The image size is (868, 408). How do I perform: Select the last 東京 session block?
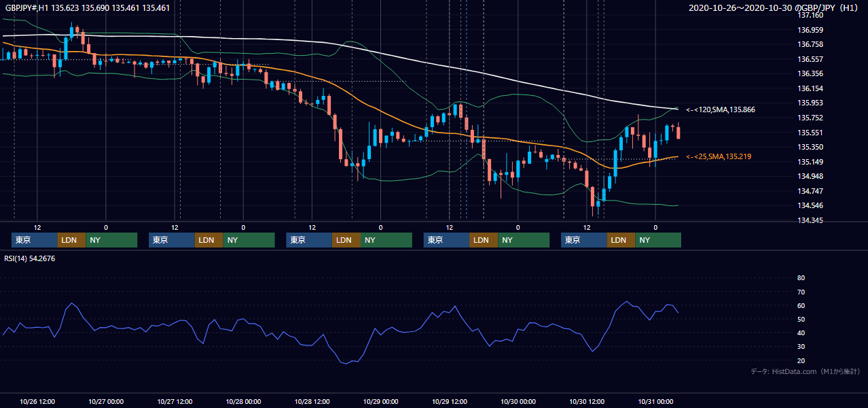coord(583,240)
